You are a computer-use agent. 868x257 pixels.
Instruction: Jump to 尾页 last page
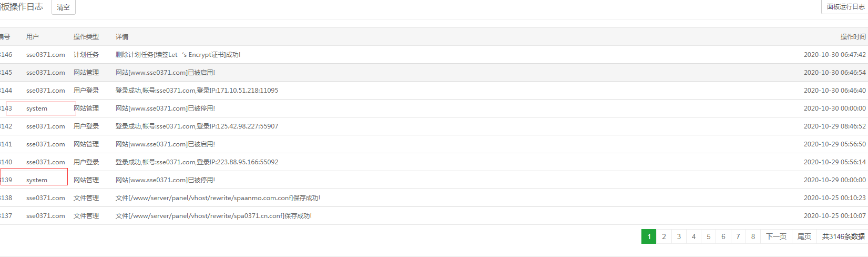[804, 236]
